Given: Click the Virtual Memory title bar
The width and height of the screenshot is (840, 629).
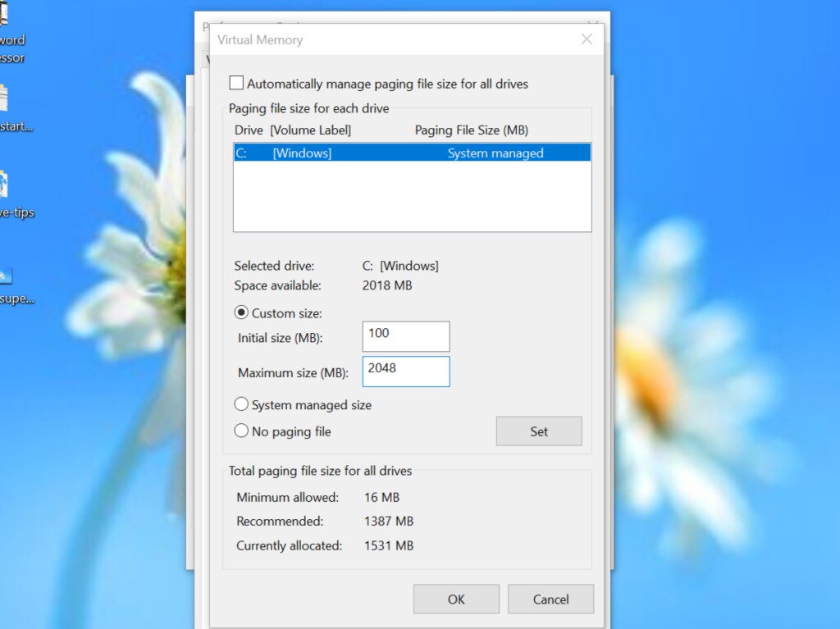Looking at the screenshot, I should pos(369,39).
